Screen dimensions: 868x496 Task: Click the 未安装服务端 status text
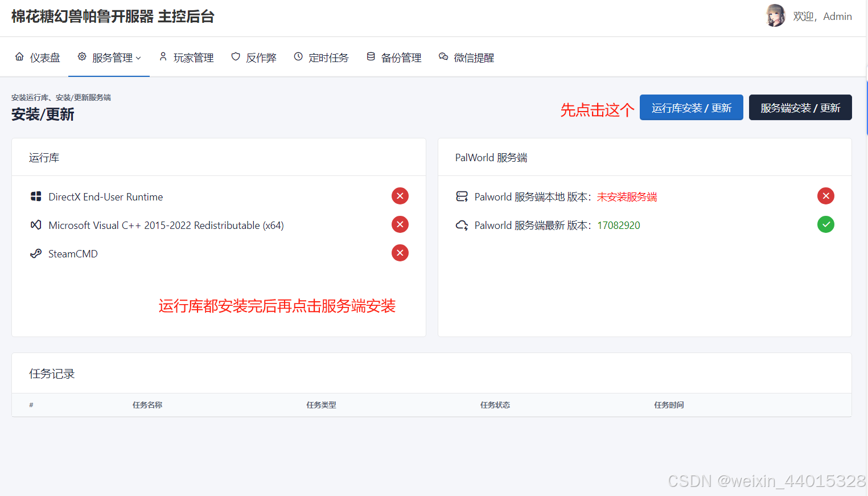tap(627, 196)
